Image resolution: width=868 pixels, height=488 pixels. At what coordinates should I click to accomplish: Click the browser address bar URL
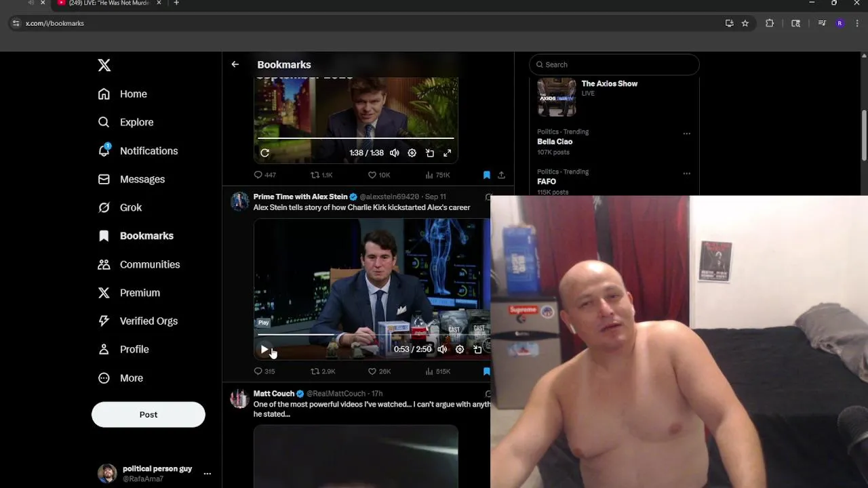pos(55,23)
